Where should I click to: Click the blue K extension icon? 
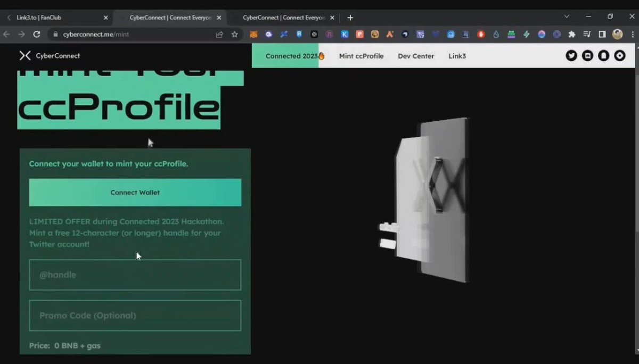[345, 34]
